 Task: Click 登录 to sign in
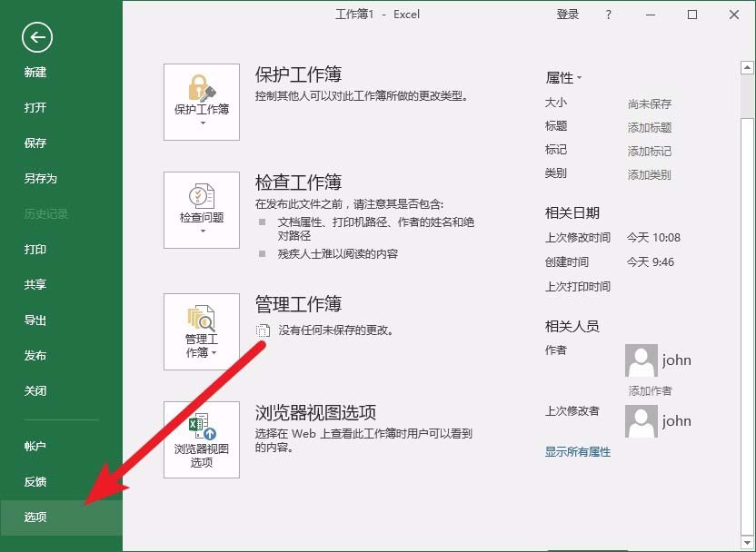pos(568,15)
